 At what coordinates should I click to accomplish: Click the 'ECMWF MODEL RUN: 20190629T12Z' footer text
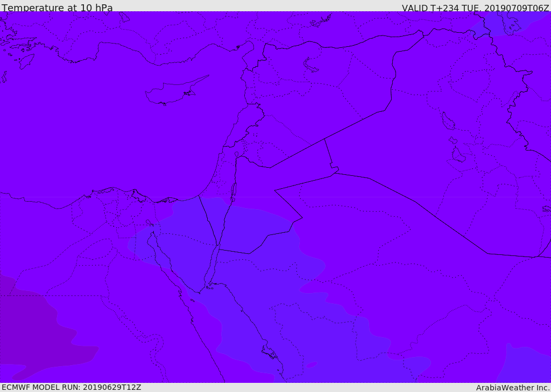(72, 388)
